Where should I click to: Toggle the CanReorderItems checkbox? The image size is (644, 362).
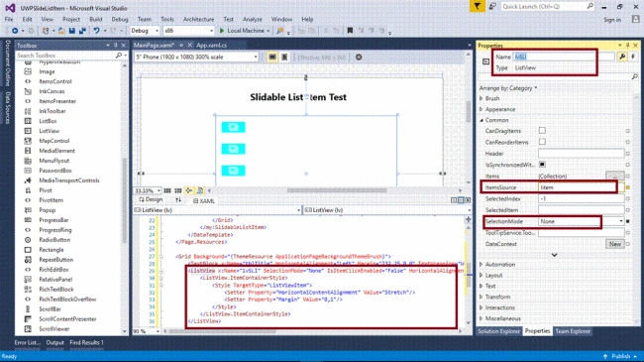pyautogui.click(x=542, y=142)
